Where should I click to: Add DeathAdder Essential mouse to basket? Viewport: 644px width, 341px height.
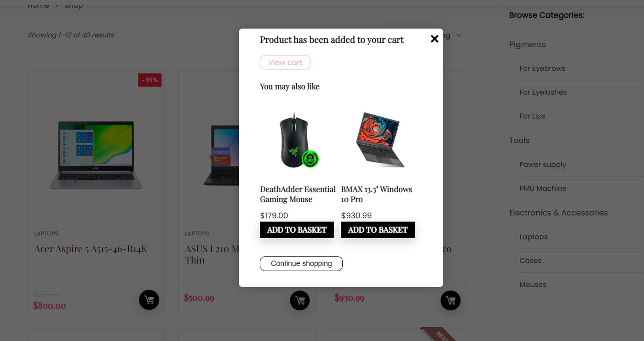click(x=297, y=230)
